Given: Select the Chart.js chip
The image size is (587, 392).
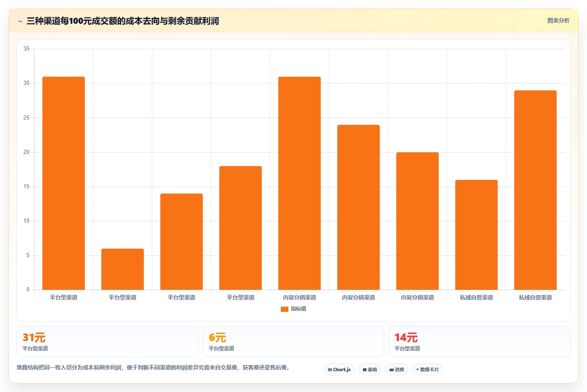Looking at the screenshot, I should (339, 370).
